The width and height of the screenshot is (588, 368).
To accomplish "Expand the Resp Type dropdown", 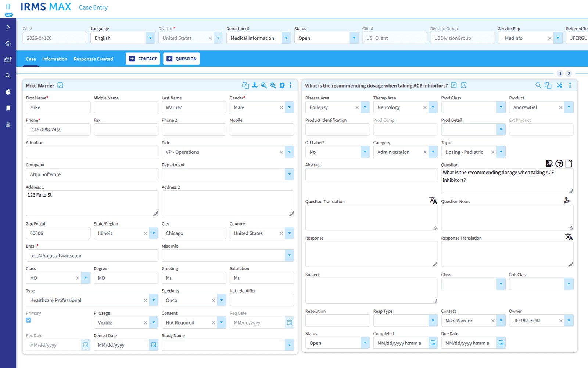I will click(433, 321).
